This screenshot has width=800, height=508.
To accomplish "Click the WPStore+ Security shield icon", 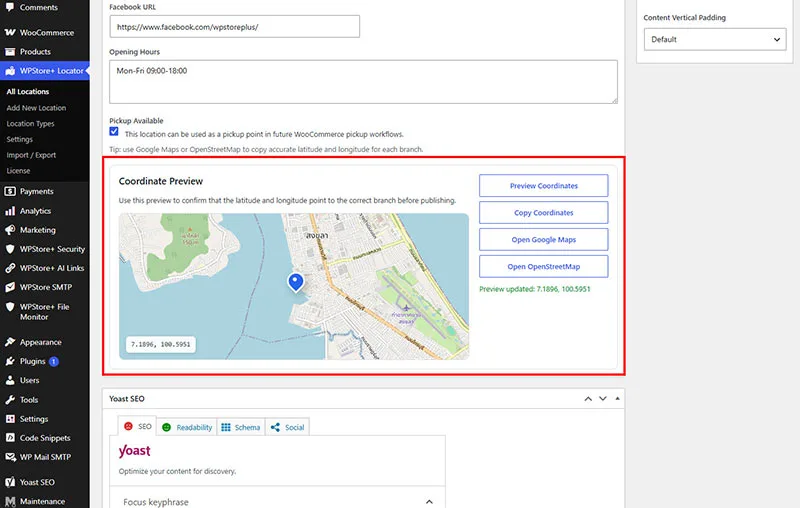I will pos(10,249).
